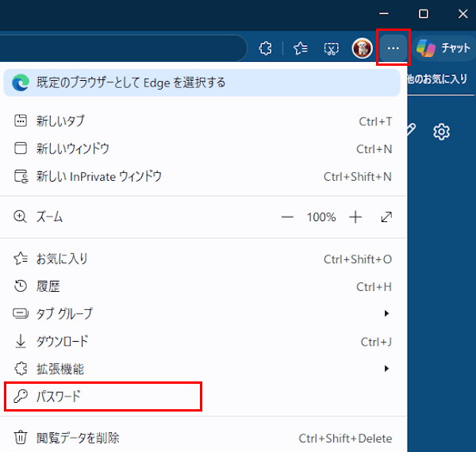The width and height of the screenshot is (476, 452).
Task: Click the 100% zoom value
Action: [321, 217]
